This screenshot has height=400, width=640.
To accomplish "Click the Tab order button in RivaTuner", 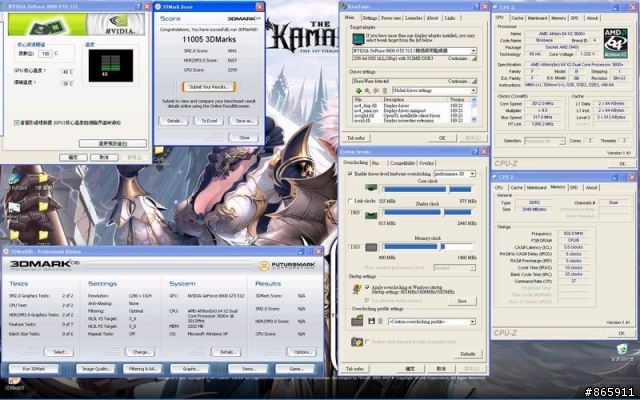I will [x=356, y=138].
